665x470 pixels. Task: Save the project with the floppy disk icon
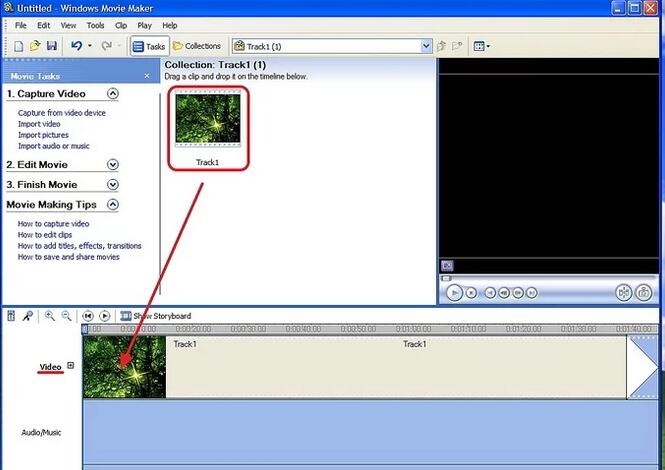coord(52,46)
